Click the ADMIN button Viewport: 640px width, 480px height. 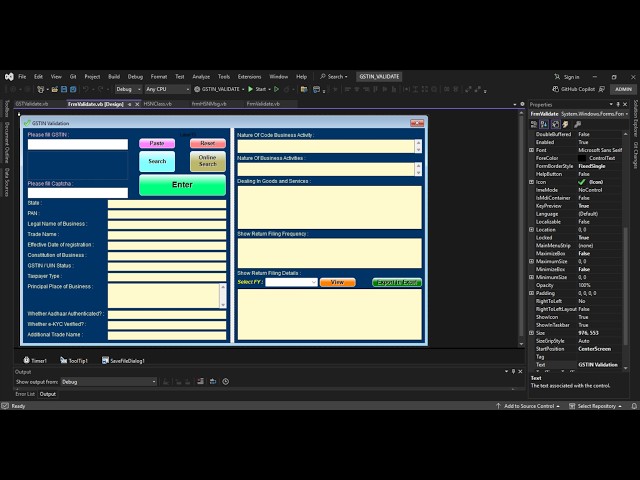tap(623, 89)
